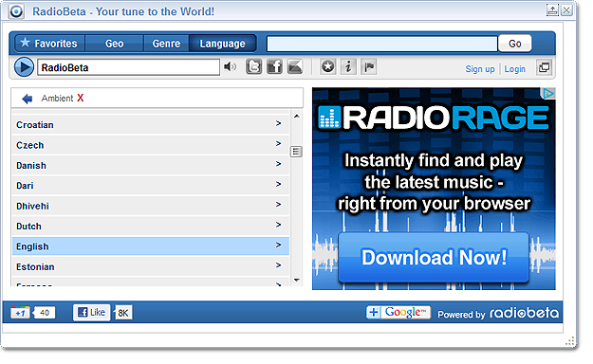Share station via email envelope icon
This screenshot has width=593, height=364.
(x=295, y=67)
